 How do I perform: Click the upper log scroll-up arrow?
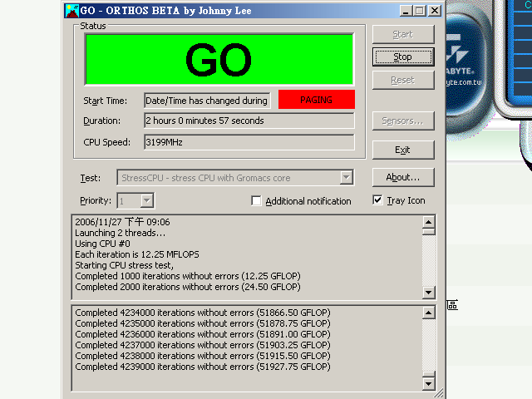click(x=429, y=222)
